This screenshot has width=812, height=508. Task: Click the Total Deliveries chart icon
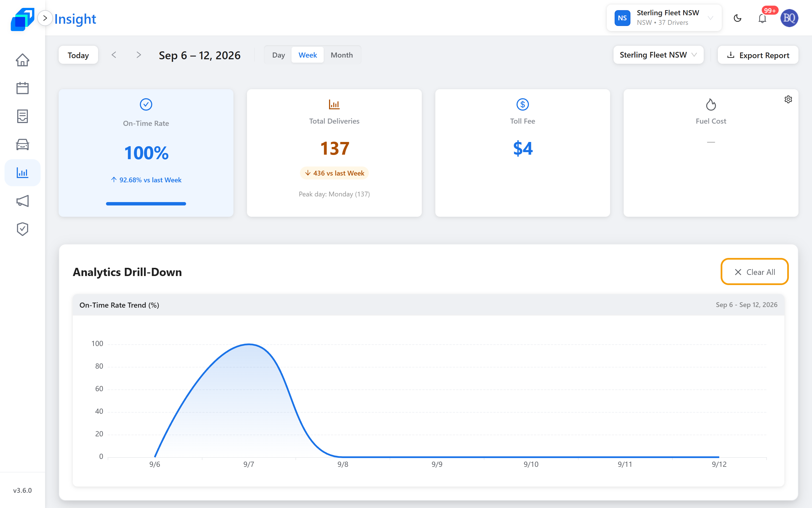point(334,104)
